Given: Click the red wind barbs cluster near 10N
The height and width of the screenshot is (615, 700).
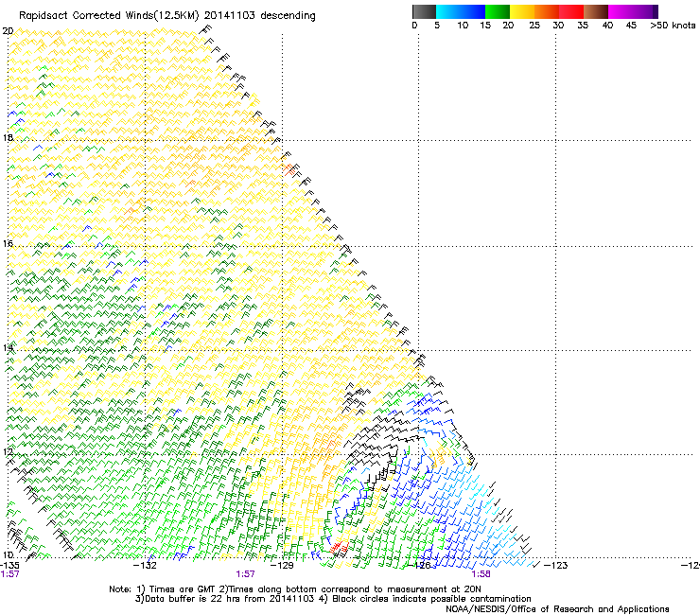Looking at the screenshot, I should (x=339, y=547).
